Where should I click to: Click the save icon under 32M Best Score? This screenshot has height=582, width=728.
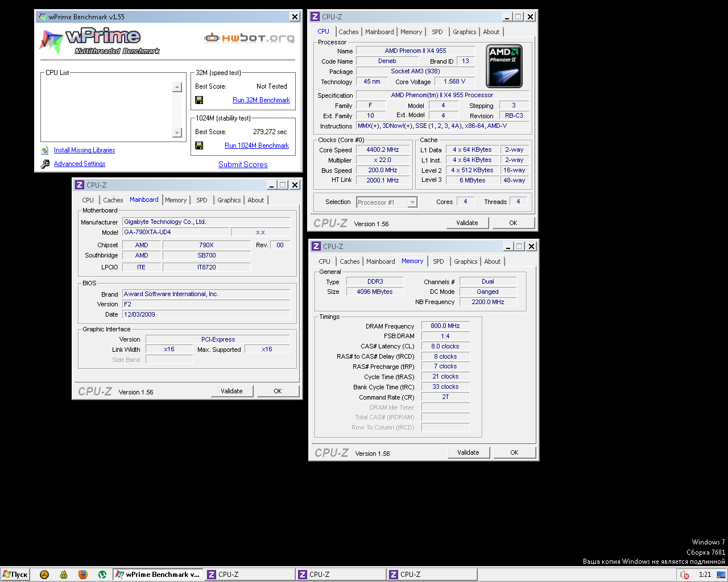pos(199,100)
